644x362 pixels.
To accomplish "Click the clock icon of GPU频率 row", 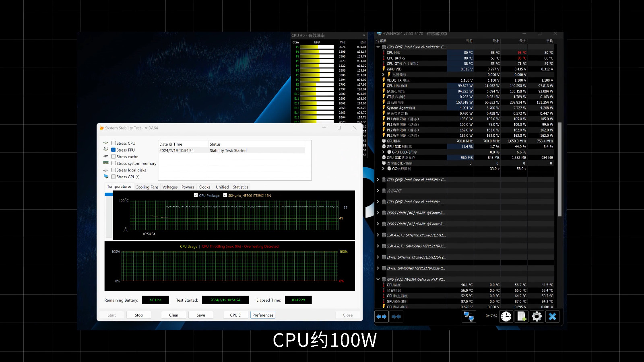I will pyautogui.click(x=384, y=141).
